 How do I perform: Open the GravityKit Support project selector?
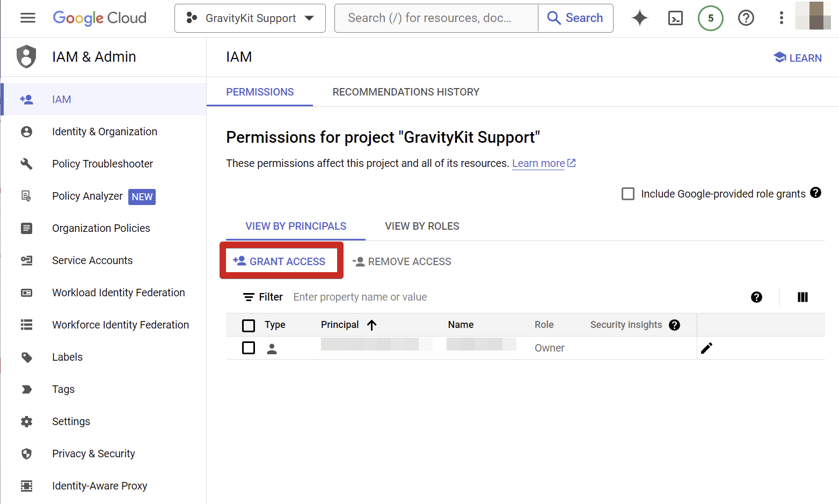click(250, 18)
